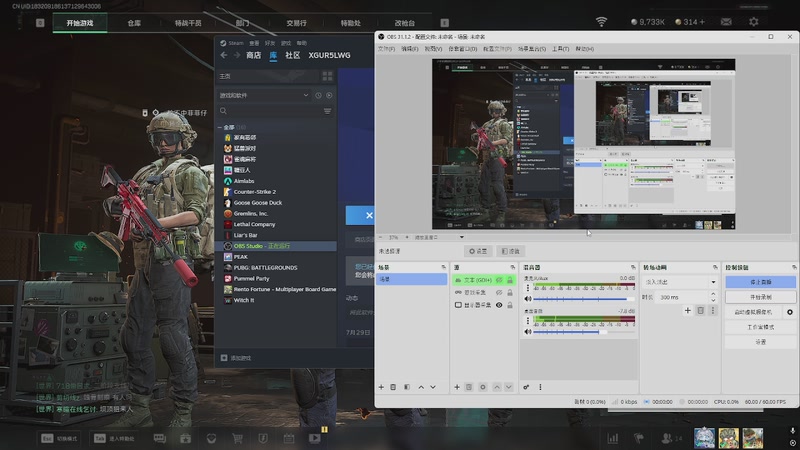This screenshot has height=450, width=800.
Task: Go back in Steam with left arrow
Action: click(x=223, y=55)
